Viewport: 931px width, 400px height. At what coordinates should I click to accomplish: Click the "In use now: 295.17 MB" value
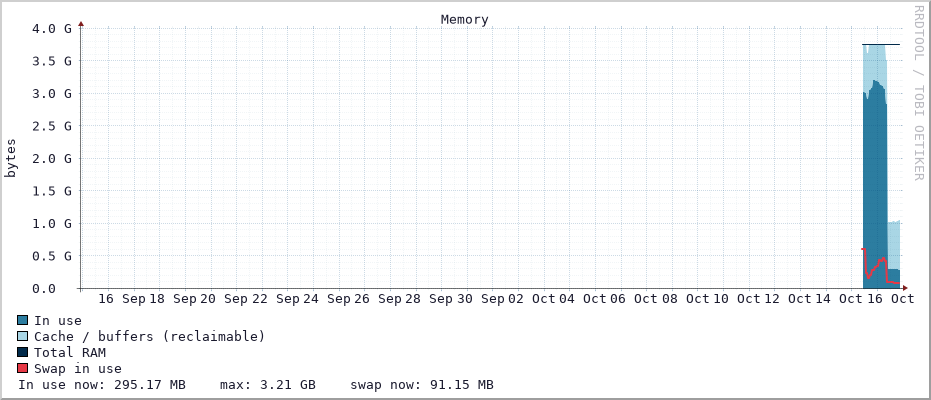pos(102,385)
